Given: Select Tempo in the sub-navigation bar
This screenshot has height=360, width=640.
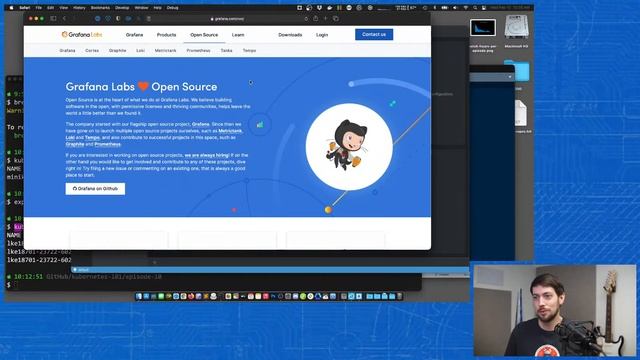Looking at the screenshot, I should point(249,51).
